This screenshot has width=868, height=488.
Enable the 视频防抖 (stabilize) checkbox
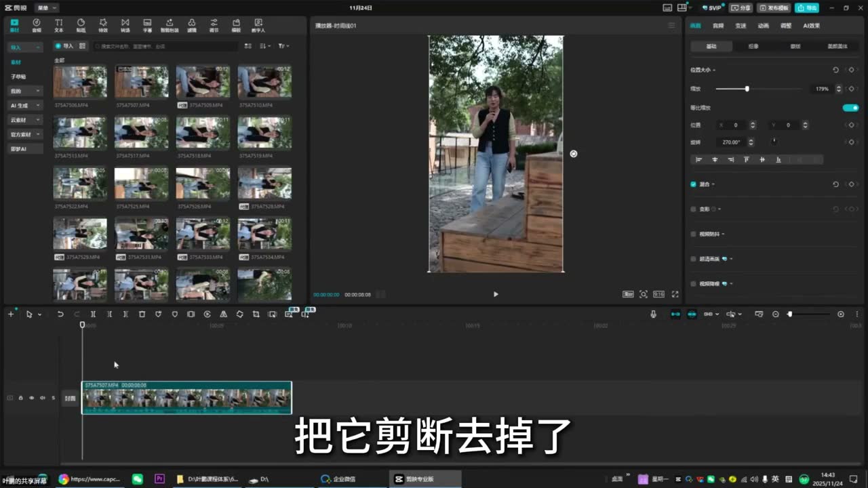point(693,235)
